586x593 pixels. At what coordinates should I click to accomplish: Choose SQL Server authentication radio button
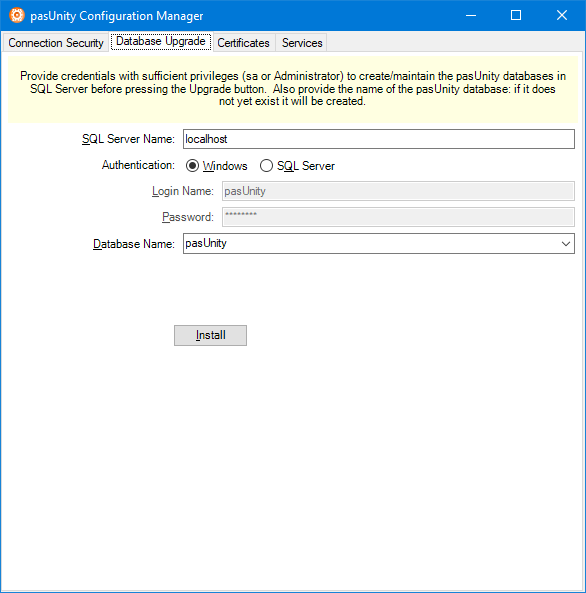click(266, 166)
